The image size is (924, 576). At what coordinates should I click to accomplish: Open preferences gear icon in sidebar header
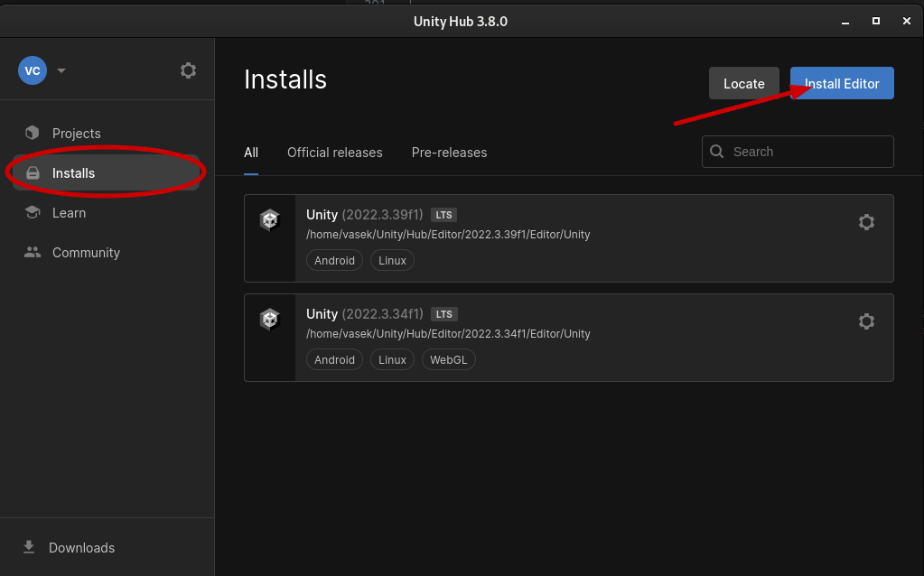(x=188, y=70)
